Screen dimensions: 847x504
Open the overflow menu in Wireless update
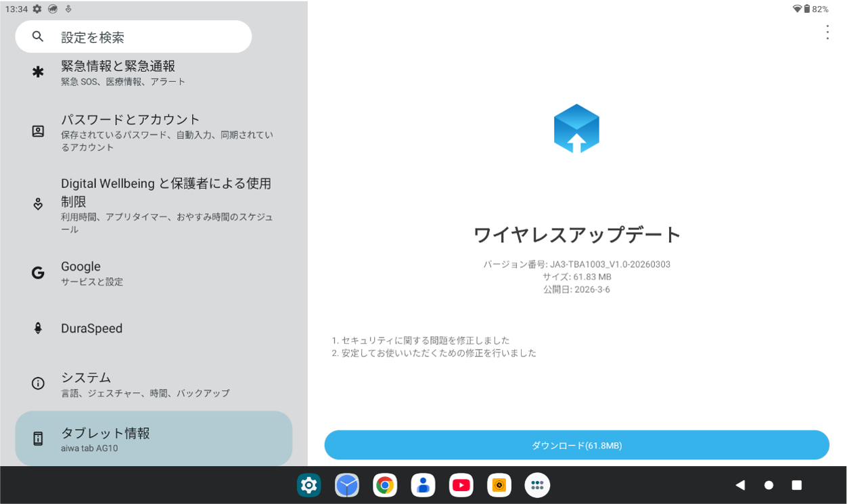pos(827,32)
